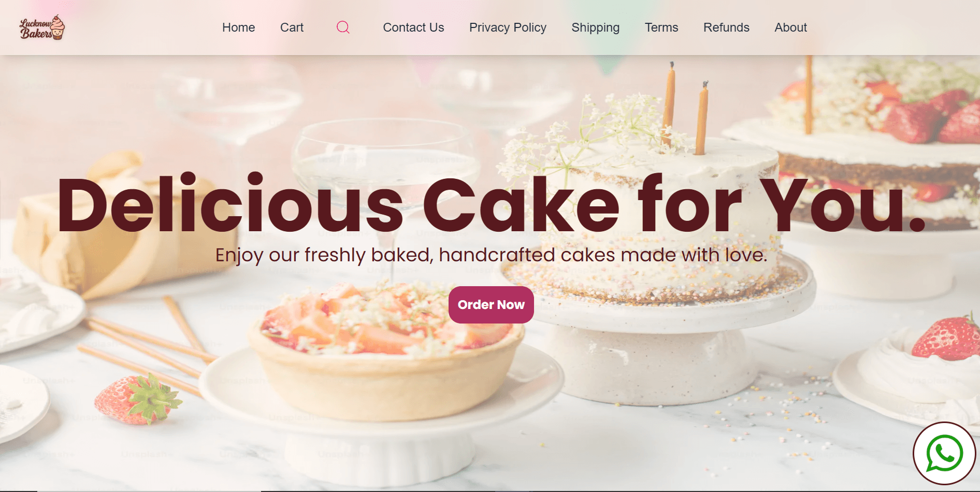This screenshot has width=980, height=492.
Task: Open the Terms page
Action: [x=661, y=27]
